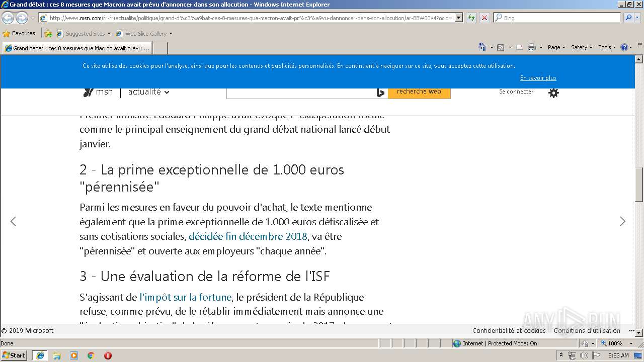The width and height of the screenshot is (644, 362).
Task: Click the volume speaker tray icon
Action: point(584,355)
